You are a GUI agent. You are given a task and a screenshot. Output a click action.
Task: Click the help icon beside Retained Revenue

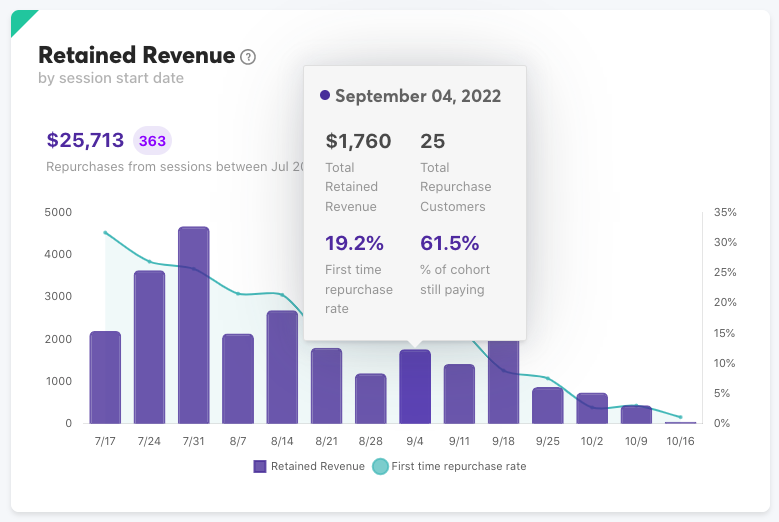[x=249, y=57]
